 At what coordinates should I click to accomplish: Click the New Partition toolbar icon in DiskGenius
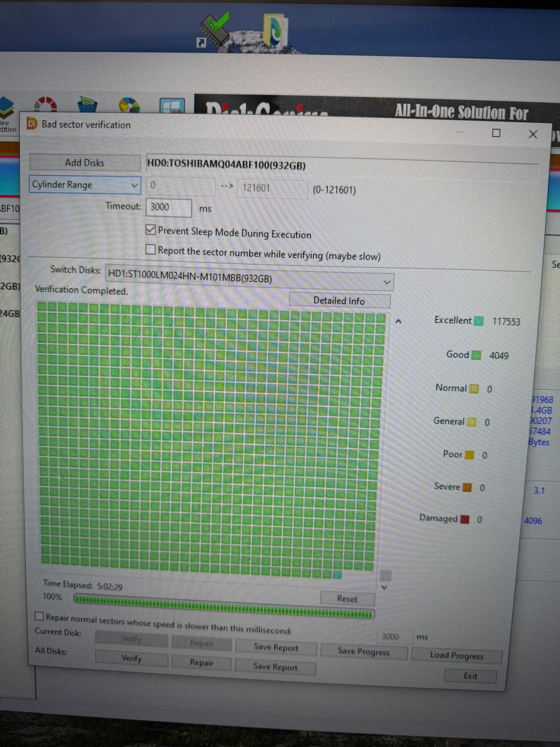point(7,107)
